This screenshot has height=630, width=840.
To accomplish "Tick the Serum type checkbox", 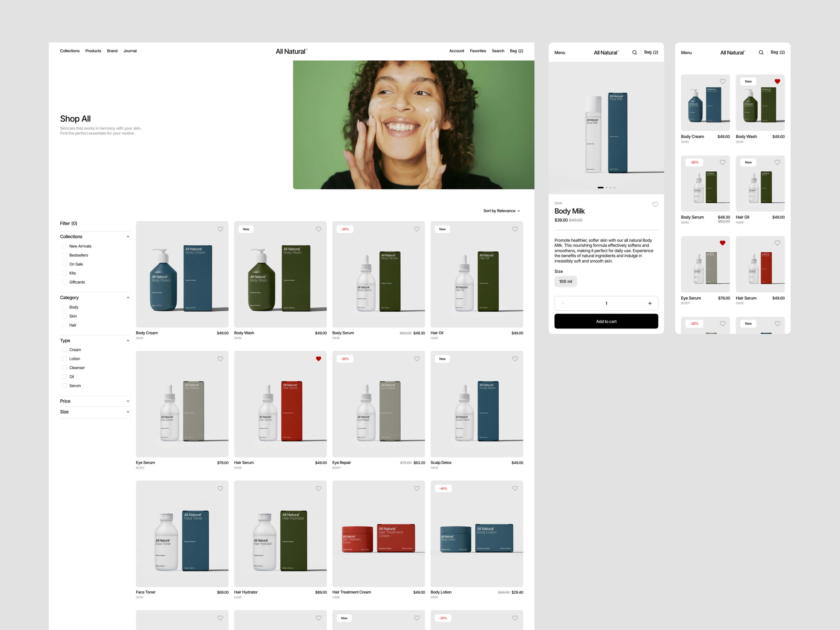I will tap(65, 385).
